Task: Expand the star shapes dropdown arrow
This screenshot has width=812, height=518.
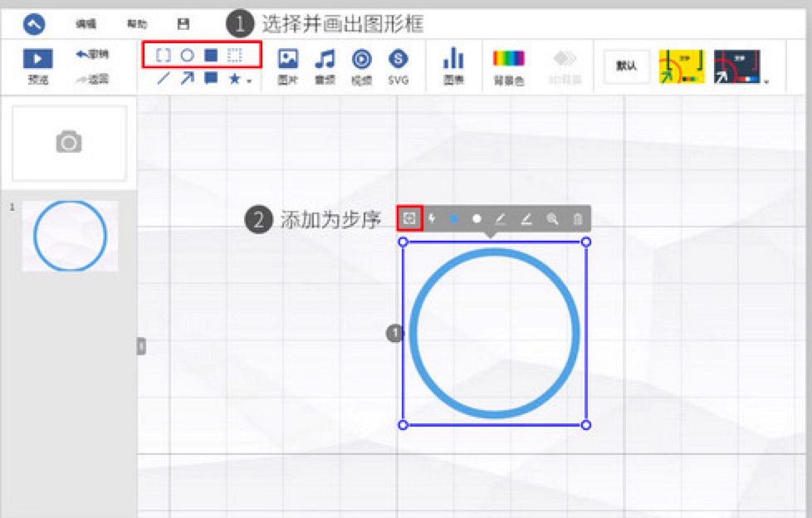Action: point(250,81)
